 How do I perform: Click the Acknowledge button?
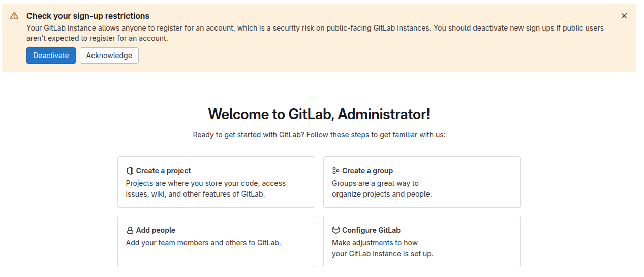(109, 56)
